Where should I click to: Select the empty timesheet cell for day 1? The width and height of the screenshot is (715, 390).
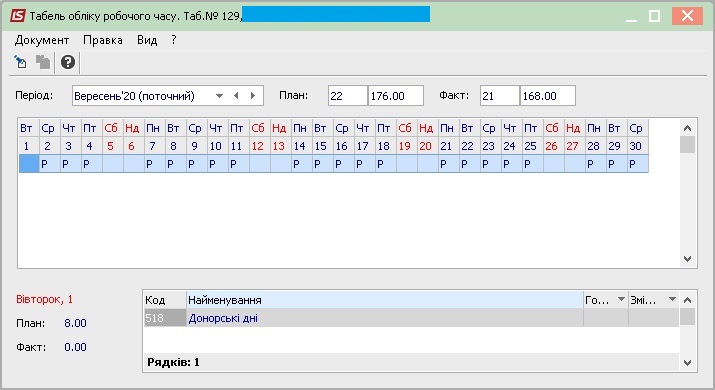click(x=28, y=164)
